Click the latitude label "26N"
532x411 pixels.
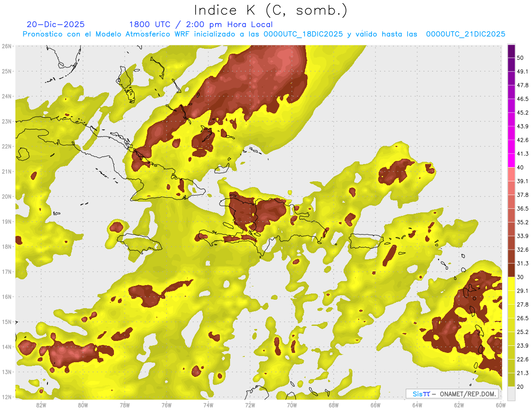(x=7, y=46)
